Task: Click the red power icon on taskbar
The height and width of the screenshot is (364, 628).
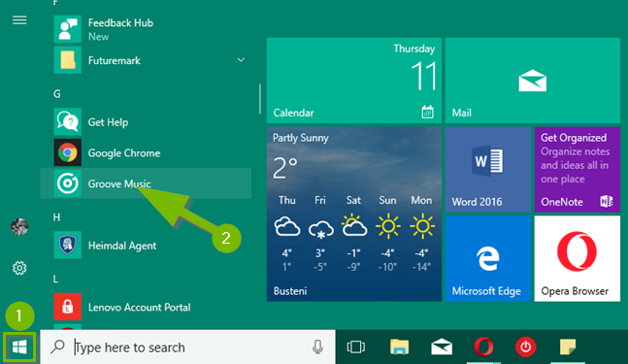Action: 525,347
